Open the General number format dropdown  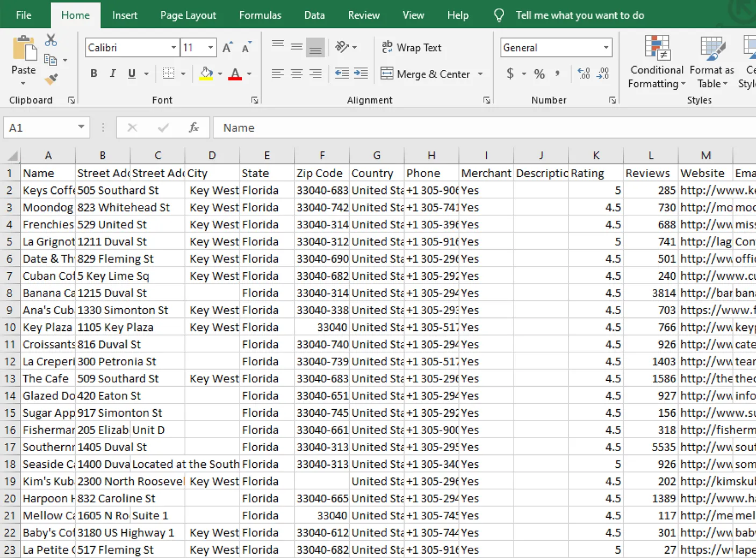[606, 47]
